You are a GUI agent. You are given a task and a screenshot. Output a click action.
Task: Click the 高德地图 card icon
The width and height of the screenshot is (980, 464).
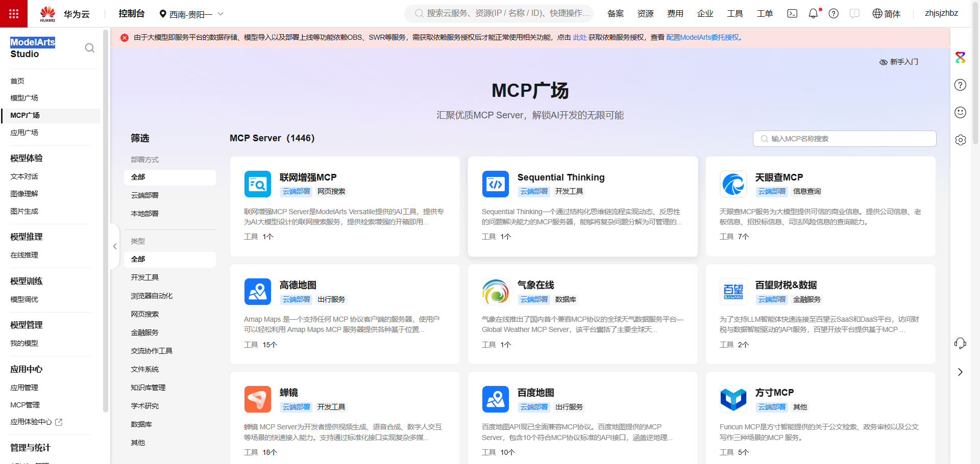[258, 292]
